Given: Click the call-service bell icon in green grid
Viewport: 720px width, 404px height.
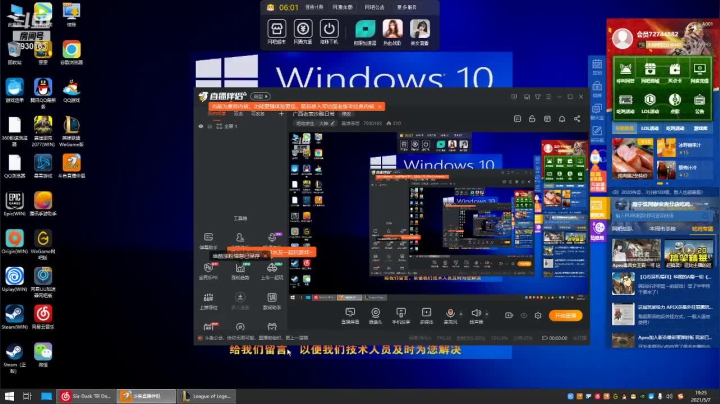Looking at the screenshot, I should tap(625, 69).
